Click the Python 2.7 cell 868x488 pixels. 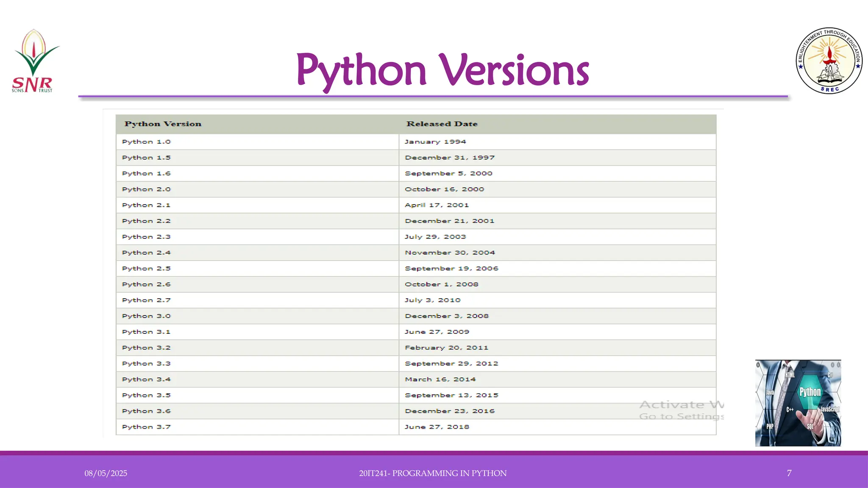click(x=257, y=300)
